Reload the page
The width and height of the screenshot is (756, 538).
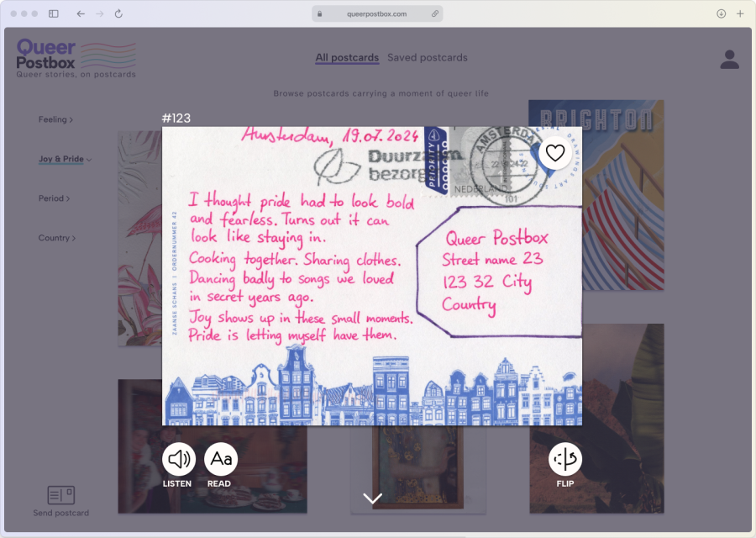(118, 13)
